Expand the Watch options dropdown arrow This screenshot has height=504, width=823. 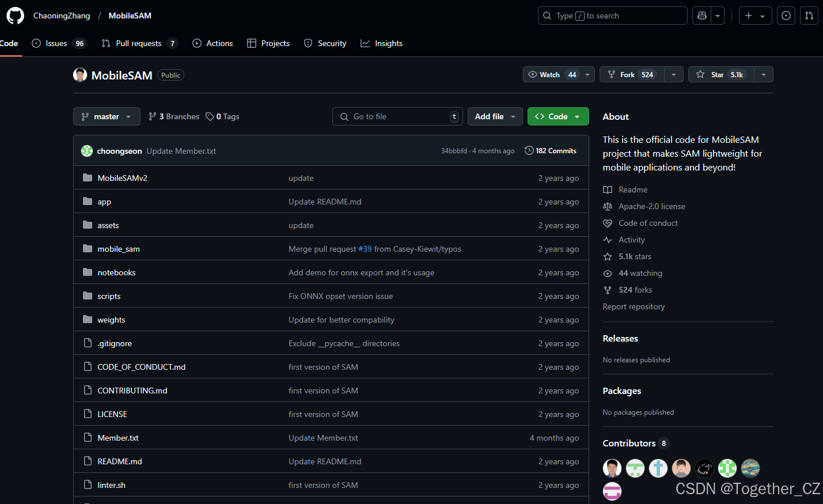[x=587, y=74]
